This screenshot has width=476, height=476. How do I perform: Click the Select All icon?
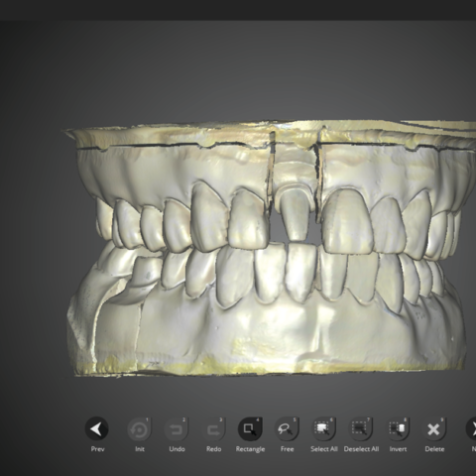(324, 429)
